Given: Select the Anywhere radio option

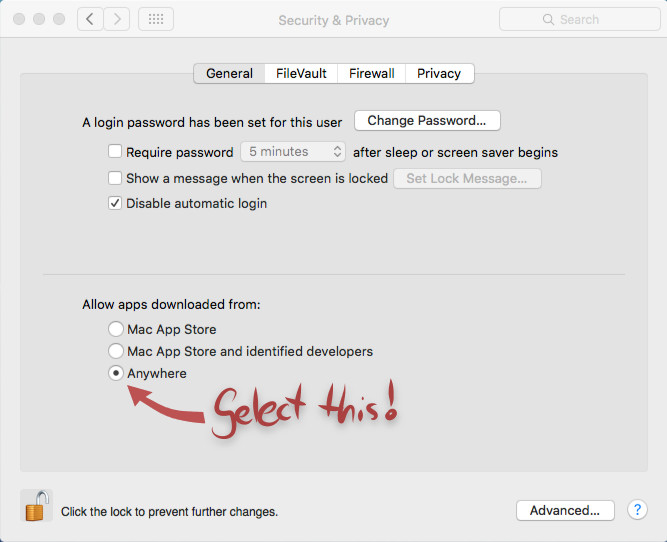Looking at the screenshot, I should tap(116, 373).
